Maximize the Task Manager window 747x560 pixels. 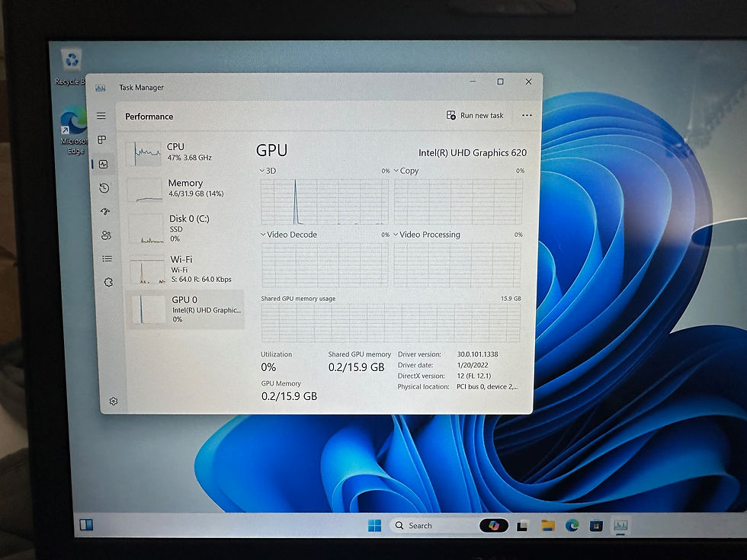pyautogui.click(x=500, y=82)
